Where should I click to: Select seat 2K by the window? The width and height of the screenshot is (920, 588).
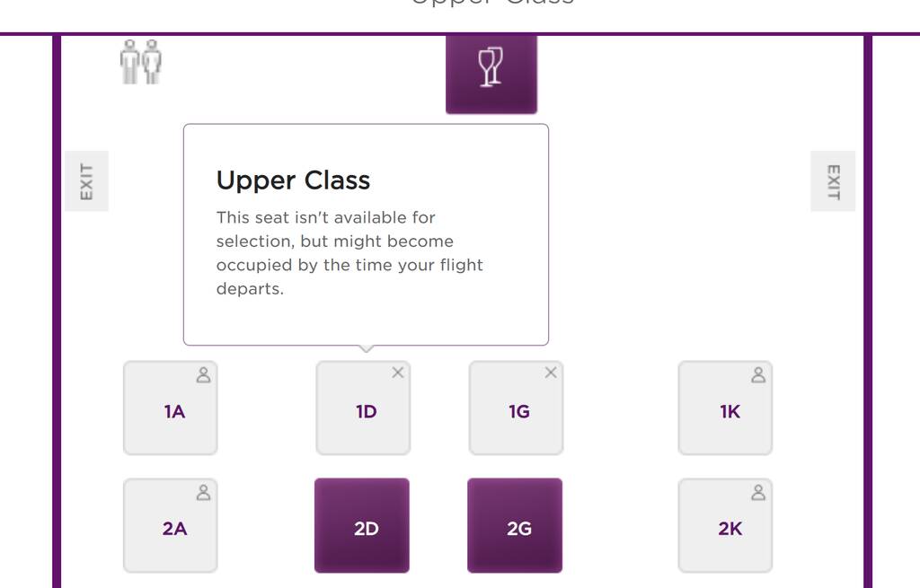[725, 525]
